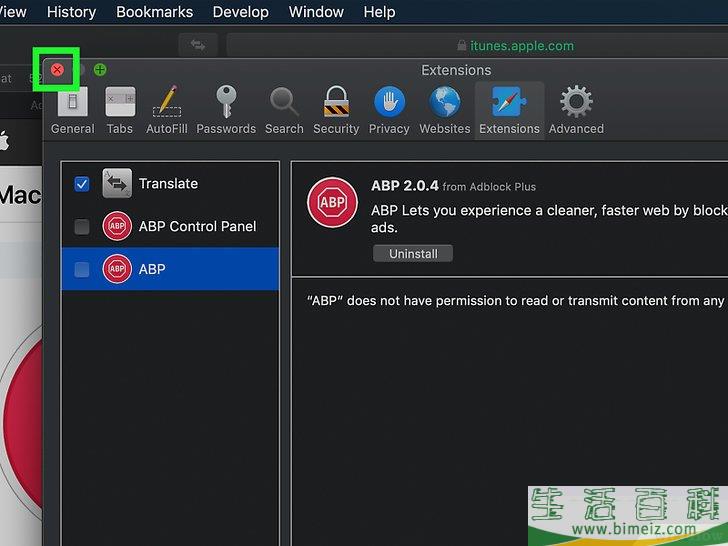Enable the ABP Control Panel checkbox
This screenshot has width=728, height=546.
pyautogui.click(x=82, y=227)
